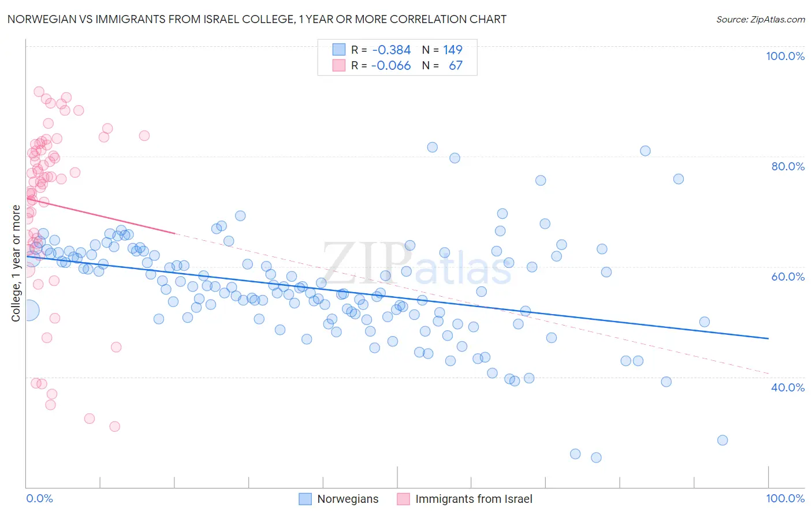
Task: Click the pink swatch beside R = -0.066
Action: [338, 65]
